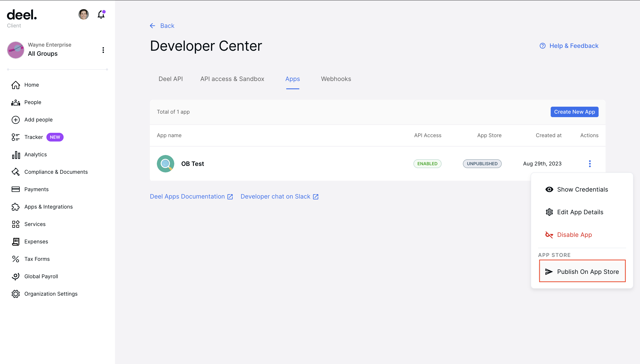Viewport: 640px width, 364px height.
Task: Open Analytics label in sidebar
Action: 36,155
